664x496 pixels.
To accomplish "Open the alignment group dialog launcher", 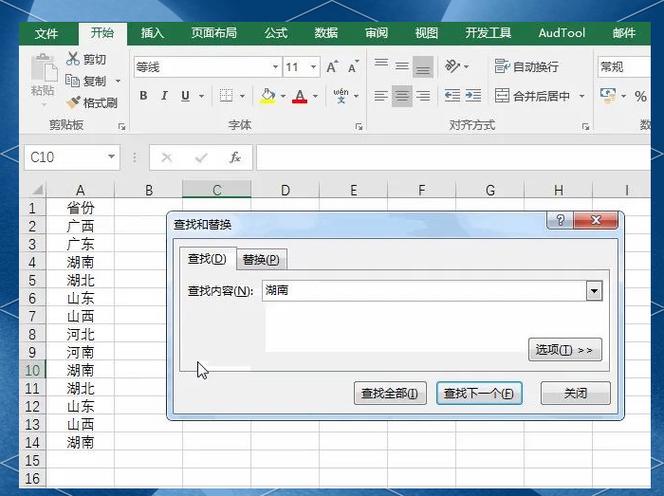I will pyautogui.click(x=585, y=126).
